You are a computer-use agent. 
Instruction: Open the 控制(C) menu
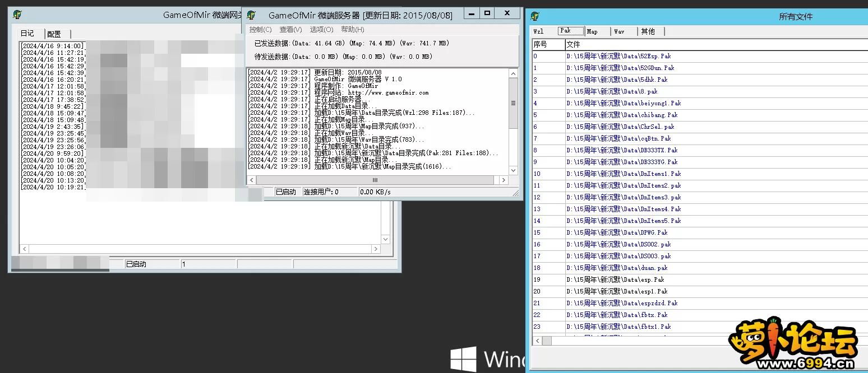point(260,30)
